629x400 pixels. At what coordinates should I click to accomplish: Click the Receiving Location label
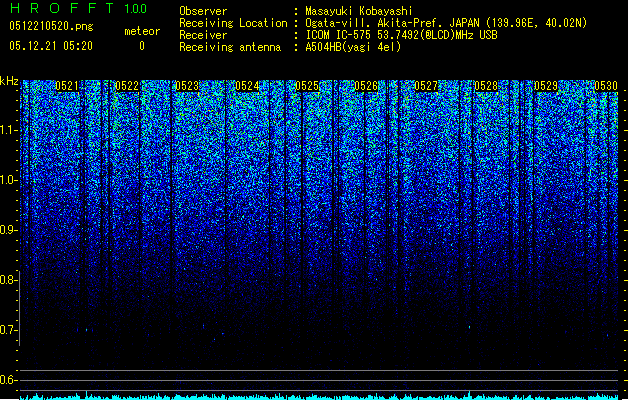click(233, 23)
